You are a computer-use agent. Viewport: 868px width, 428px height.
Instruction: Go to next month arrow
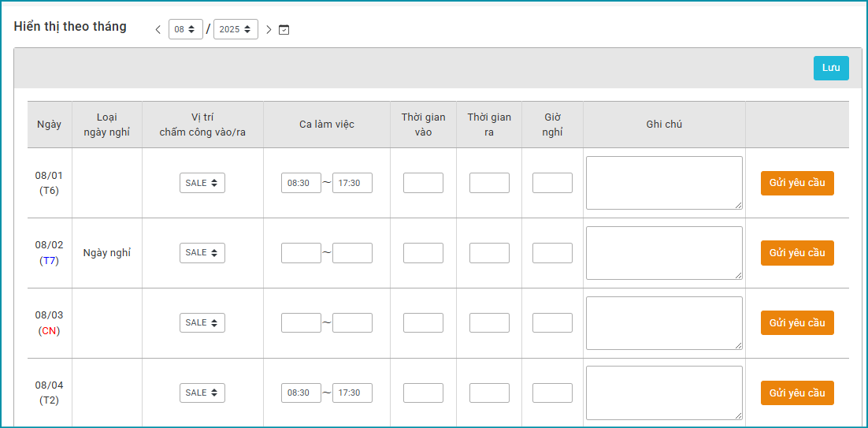coord(269,30)
